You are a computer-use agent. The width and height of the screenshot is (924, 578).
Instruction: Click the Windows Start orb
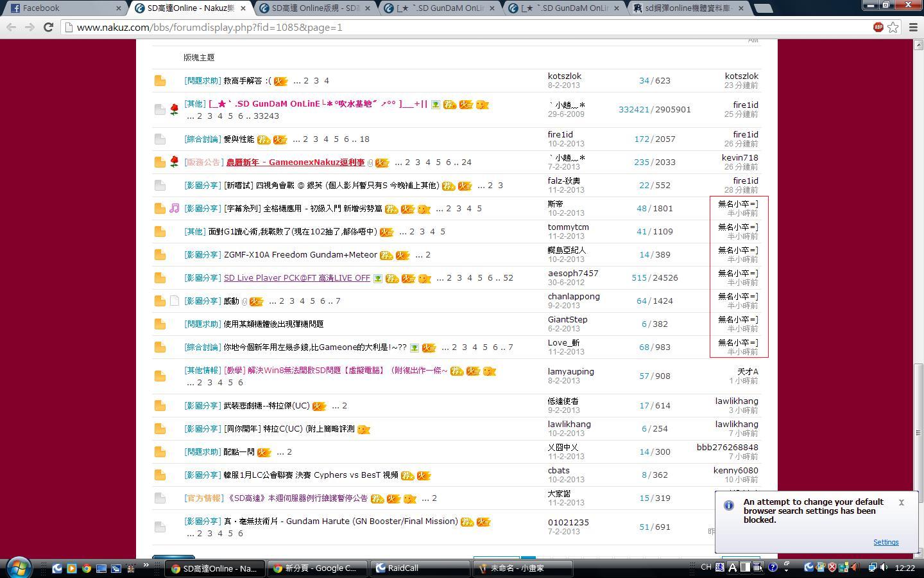(19, 568)
